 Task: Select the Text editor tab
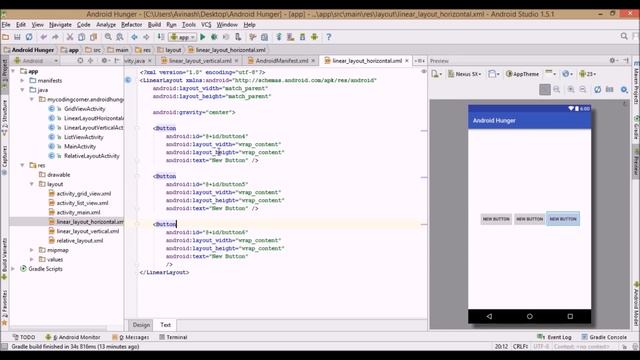click(165, 325)
